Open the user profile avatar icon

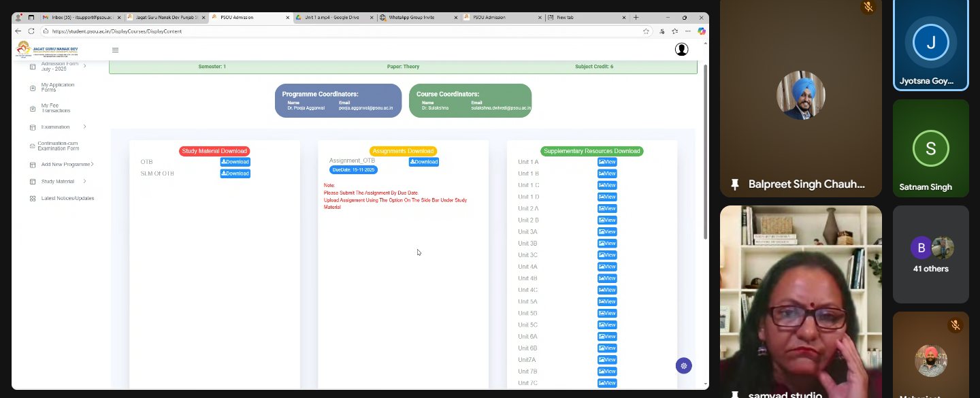click(681, 50)
